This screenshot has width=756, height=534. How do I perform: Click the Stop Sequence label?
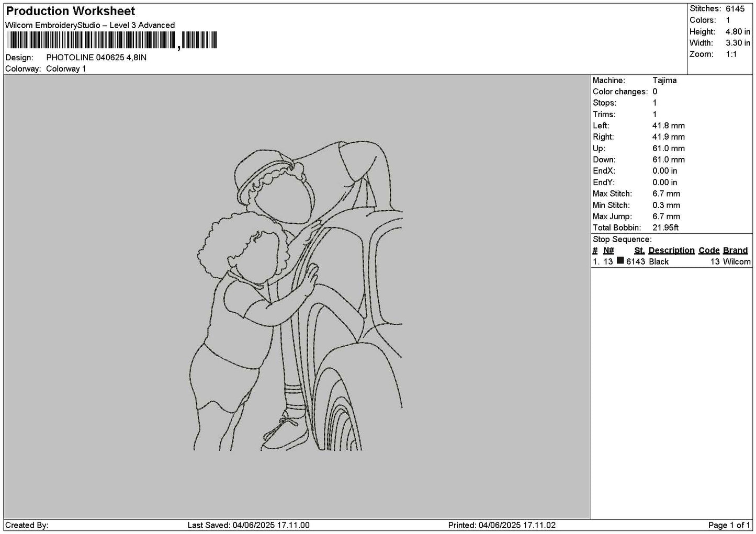coord(622,240)
